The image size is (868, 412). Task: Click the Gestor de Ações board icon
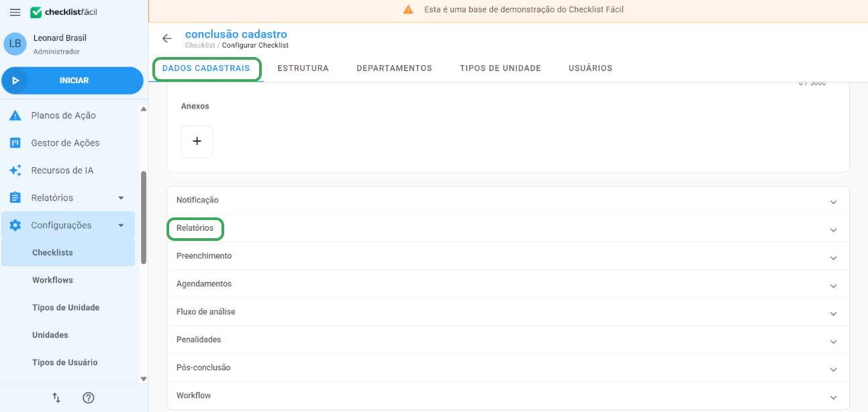[15, 143]
